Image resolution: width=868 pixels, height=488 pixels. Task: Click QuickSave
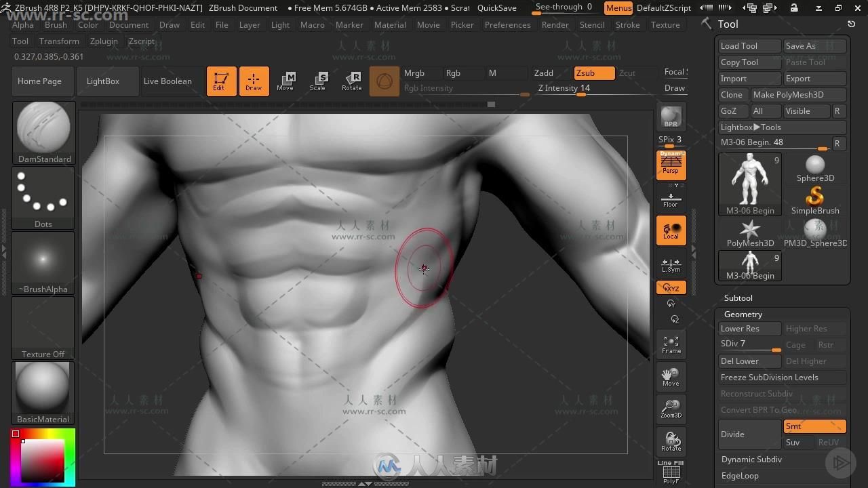tap(497, 8)
